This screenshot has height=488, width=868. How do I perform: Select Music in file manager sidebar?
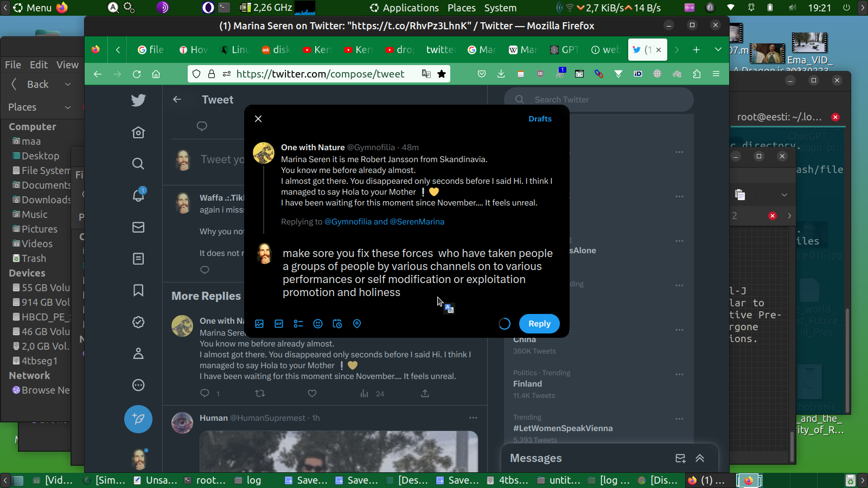(30, 215)
